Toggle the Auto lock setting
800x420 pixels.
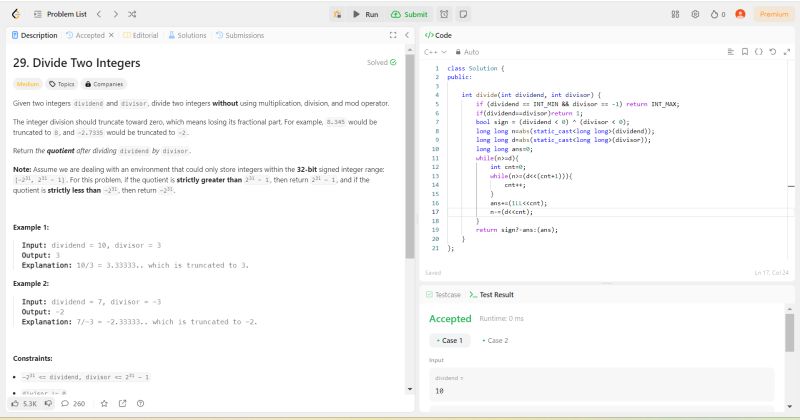(x=467, y=52)
